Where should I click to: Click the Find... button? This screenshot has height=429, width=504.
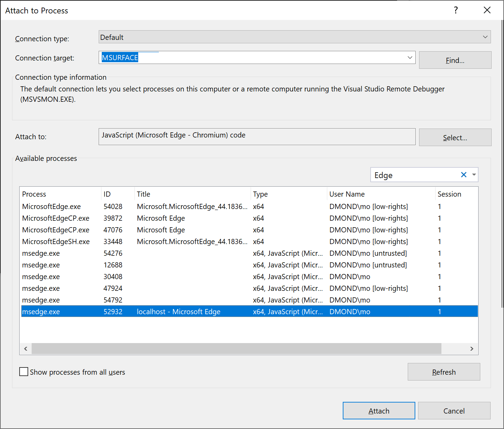tap(455, 60)
